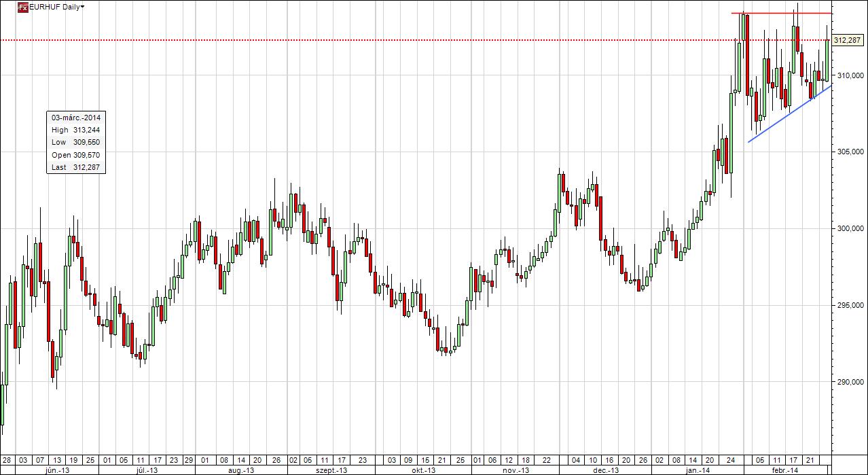The width and height of the screenshot is (868, 475).
Task: Click the Last 312,287 row in info box
Action: [76, 167]
